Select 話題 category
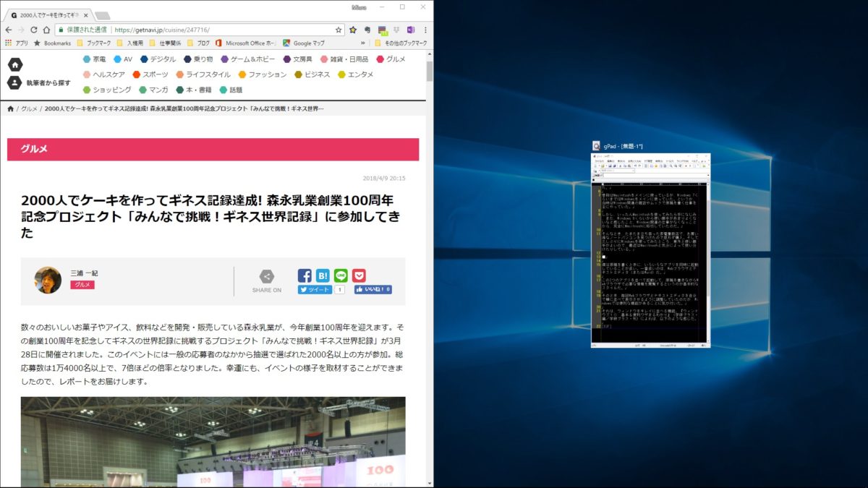The image size is (868, 488). (231, 90)
